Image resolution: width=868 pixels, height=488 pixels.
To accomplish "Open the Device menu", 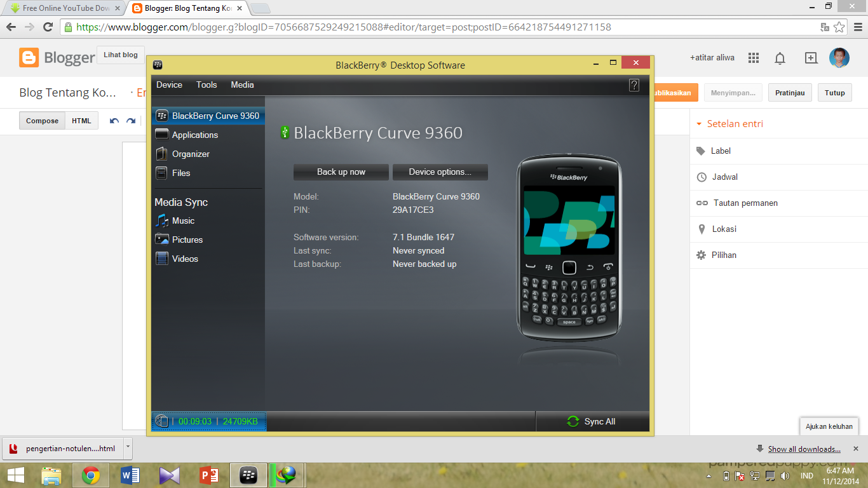I will [x=169, y=85].
